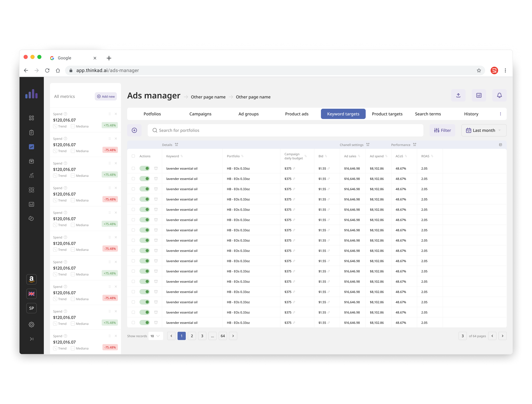Image resolution: width=532 pixels, height=404 pixels.
Task: Open the store icon in sidebar
Action: pyautogui.click(x=31, y=161)
